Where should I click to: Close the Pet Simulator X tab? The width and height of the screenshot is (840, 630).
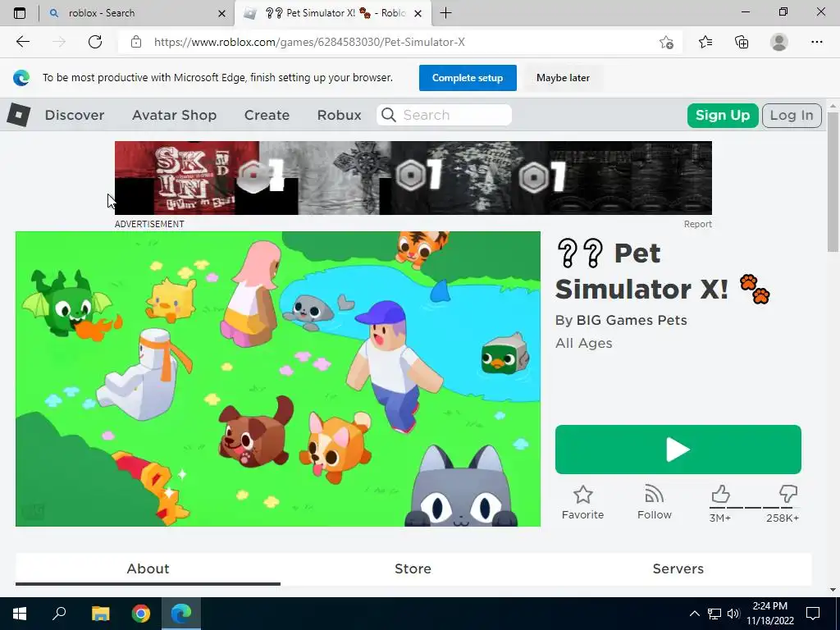[x=418, y=13]
